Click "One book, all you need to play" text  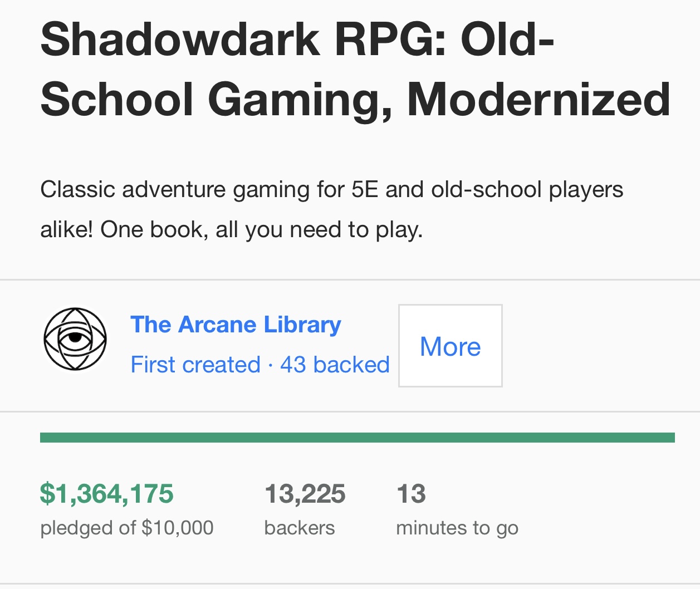coord(261,229)
